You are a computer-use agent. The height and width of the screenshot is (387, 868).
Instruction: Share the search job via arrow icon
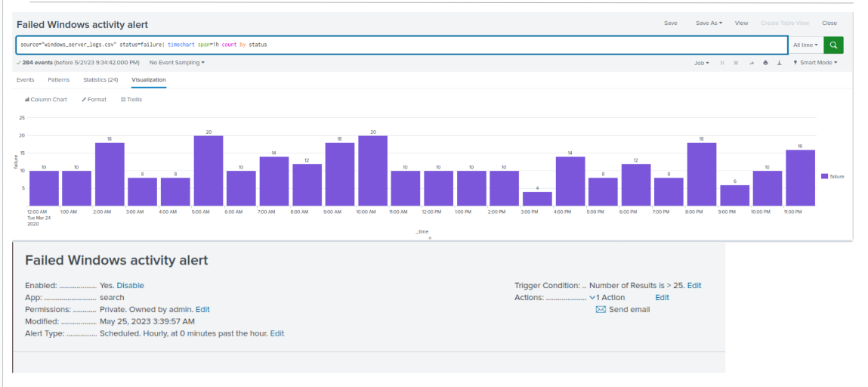pos(752,63)
